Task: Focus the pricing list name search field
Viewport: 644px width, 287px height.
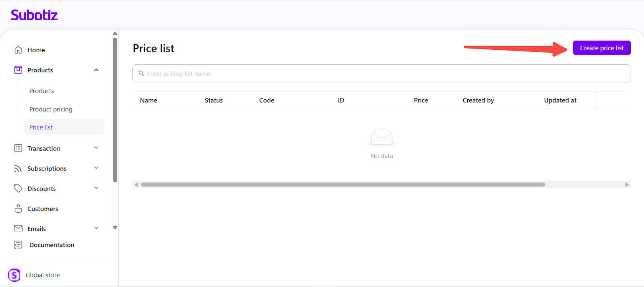Action: point(382,74)
